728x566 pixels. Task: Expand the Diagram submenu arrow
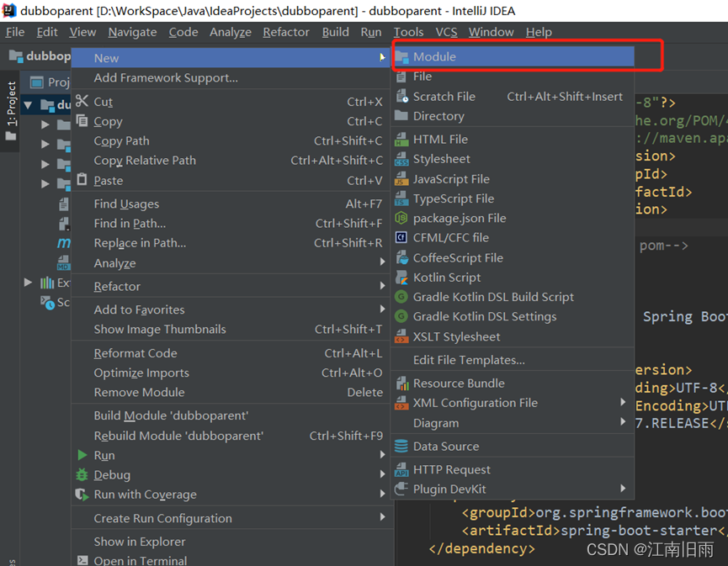coord(623,421)
